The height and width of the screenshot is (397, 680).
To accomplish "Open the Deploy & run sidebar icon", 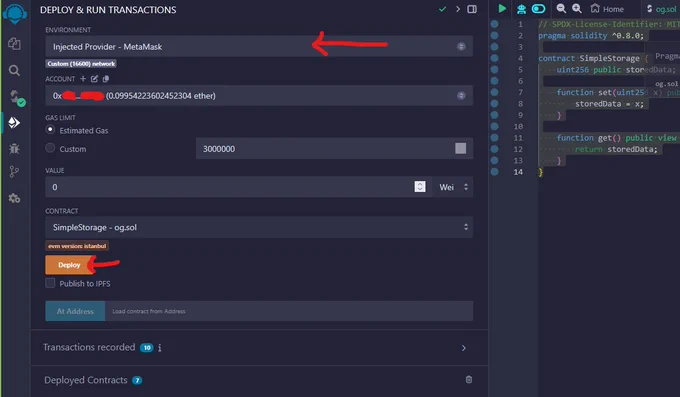I will coord(14,123).
